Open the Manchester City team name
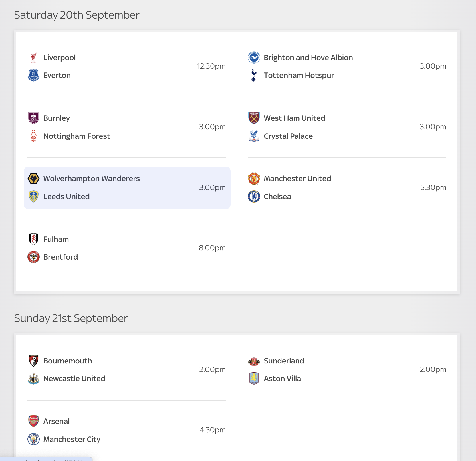The image size is (476, 461). tap(72, 439)
